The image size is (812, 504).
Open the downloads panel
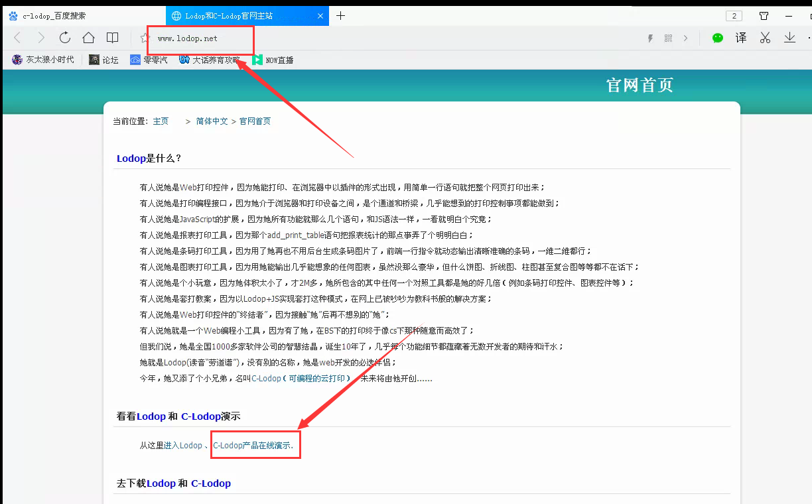click(x=789, y=38)
